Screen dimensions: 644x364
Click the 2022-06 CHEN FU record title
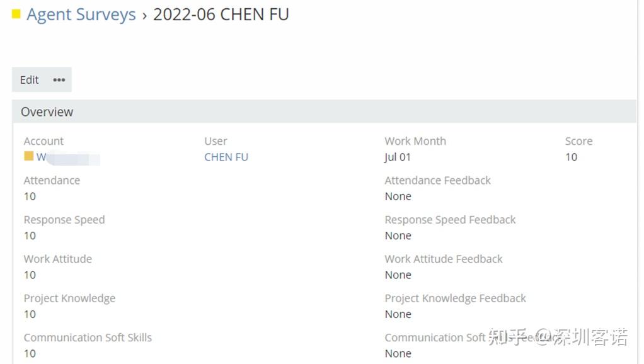click(x=221, y=14)
